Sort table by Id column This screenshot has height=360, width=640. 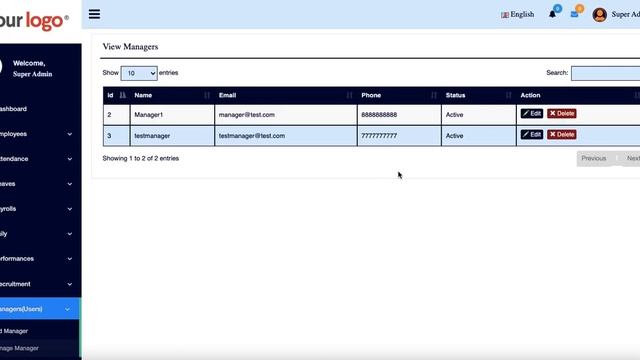(116, 96)
